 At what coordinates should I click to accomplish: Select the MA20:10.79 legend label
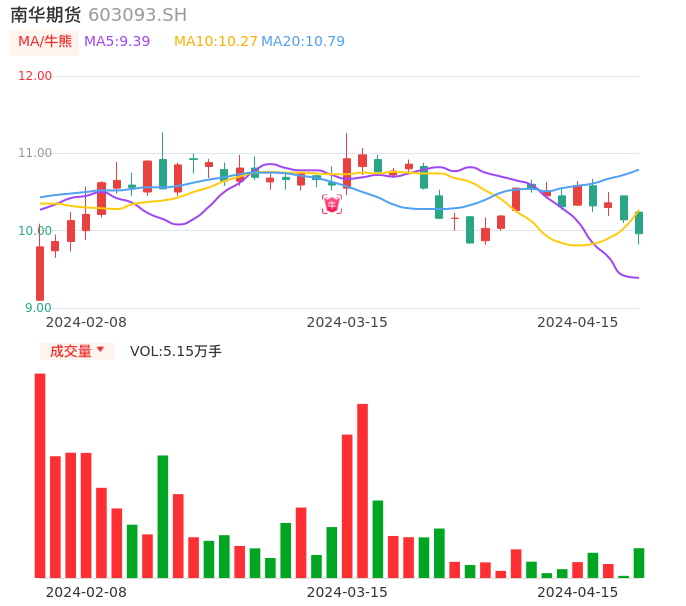pos(303,42)
